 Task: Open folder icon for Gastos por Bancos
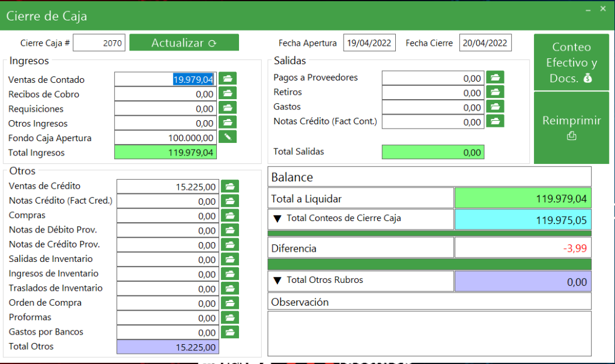[x=230, y=332]
